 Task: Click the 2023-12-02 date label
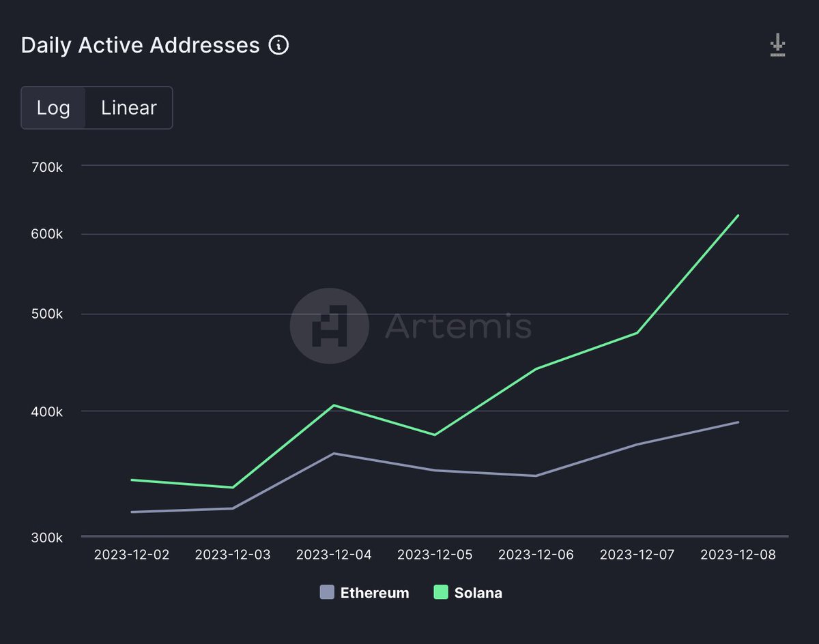pos(132,555)
